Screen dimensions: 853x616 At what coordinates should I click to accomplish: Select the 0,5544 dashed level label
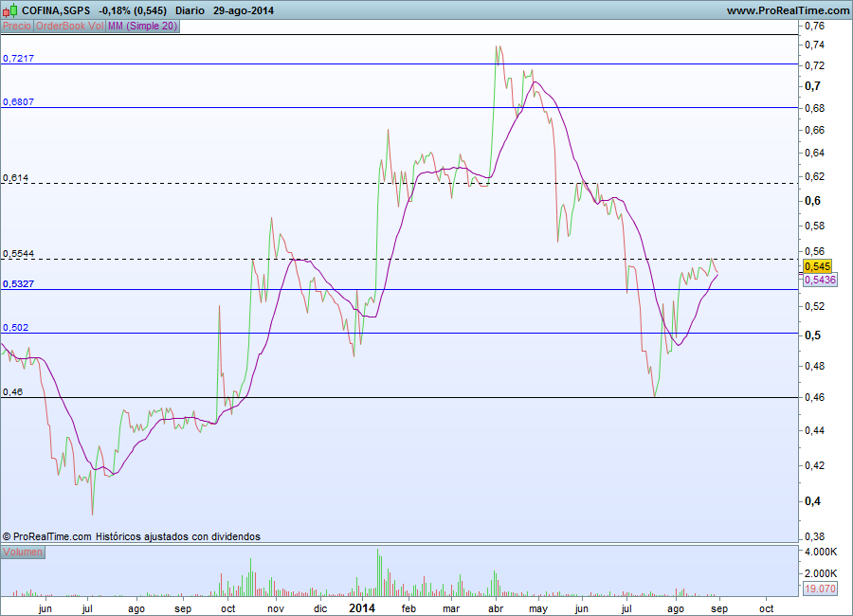[x=19, y=254]
